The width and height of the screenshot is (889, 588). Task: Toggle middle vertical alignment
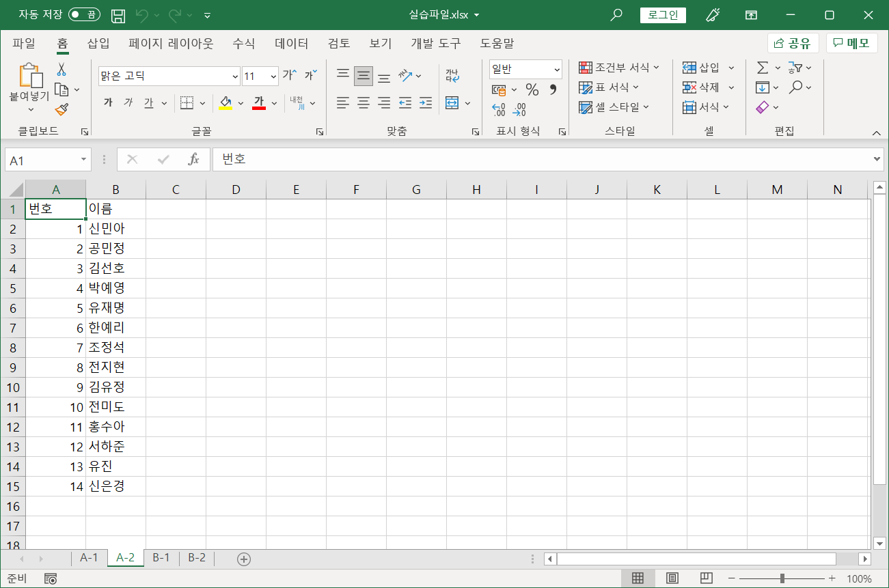point(364,75)
